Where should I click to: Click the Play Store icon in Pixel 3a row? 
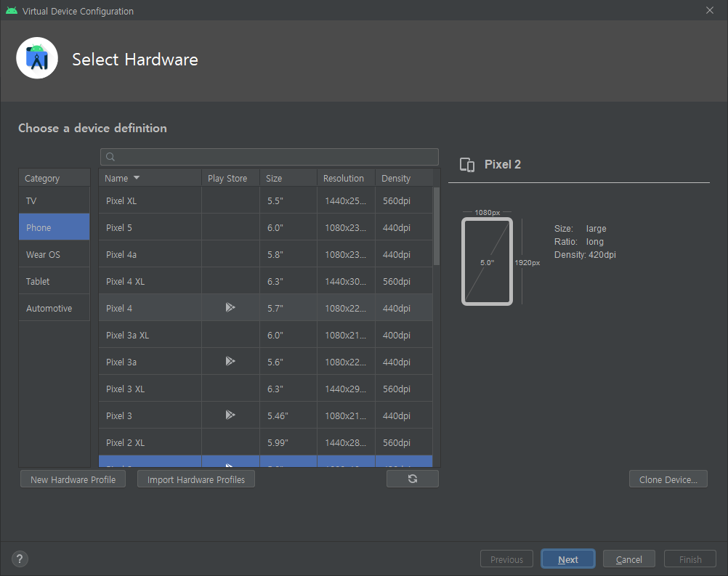pos(230,361)
